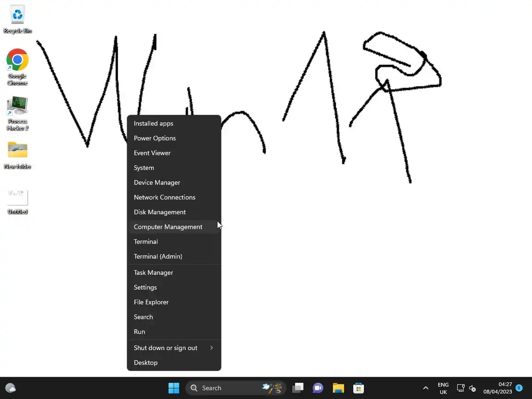
Task: Open the clock and date flyout
Action: (x=497, y=388)
